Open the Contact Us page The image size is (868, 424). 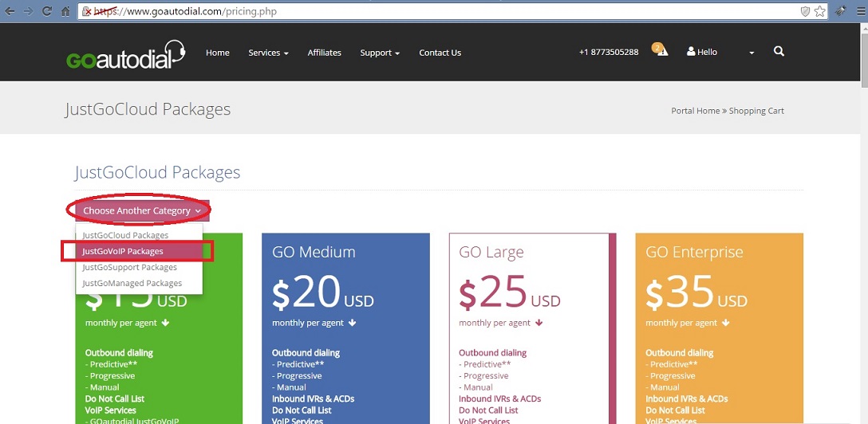point(440,53)
